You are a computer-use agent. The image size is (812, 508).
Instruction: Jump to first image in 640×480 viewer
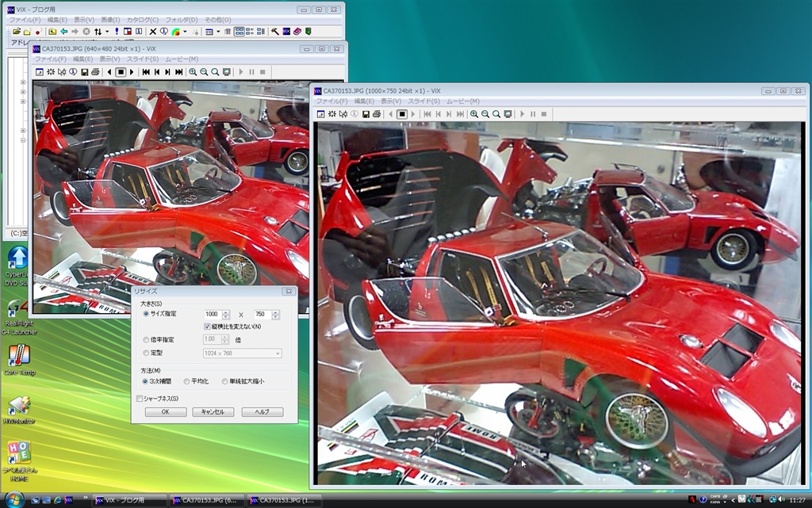[x=146, y=72]
